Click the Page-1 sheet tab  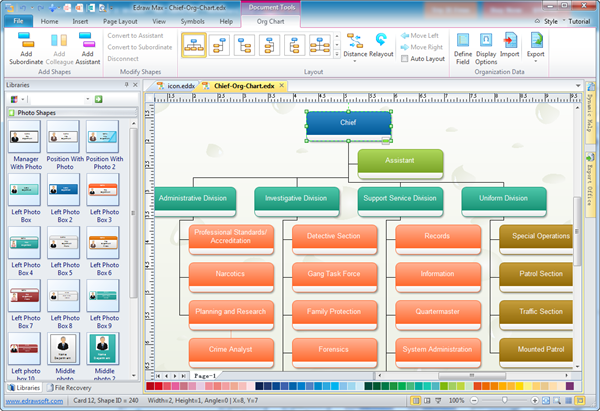coord(205,376)
